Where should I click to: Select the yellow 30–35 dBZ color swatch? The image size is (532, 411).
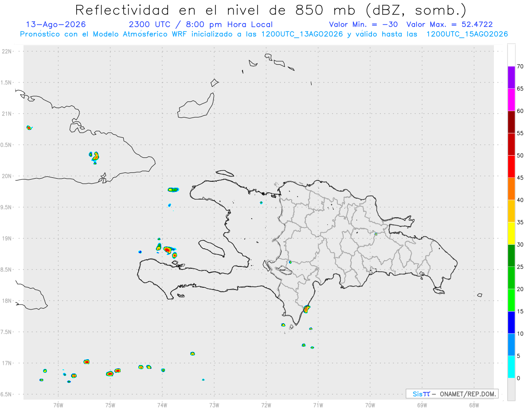(x=511, y=233)
